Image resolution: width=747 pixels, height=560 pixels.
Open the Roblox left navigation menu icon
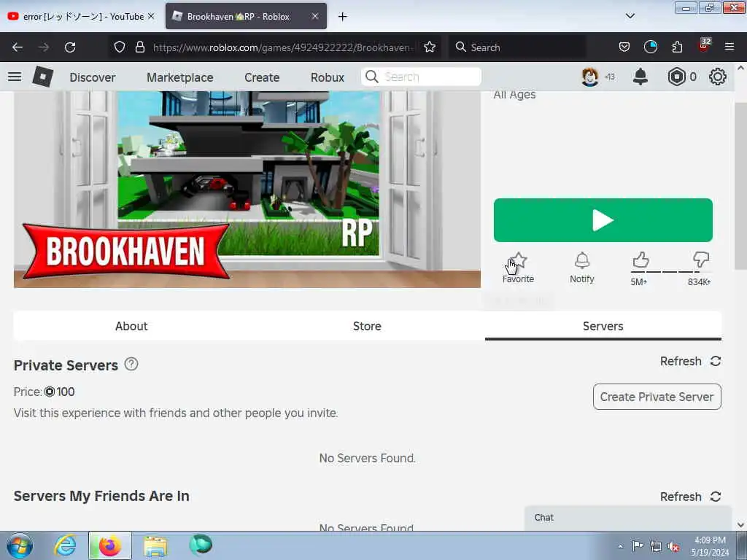(x=15, y=77)
